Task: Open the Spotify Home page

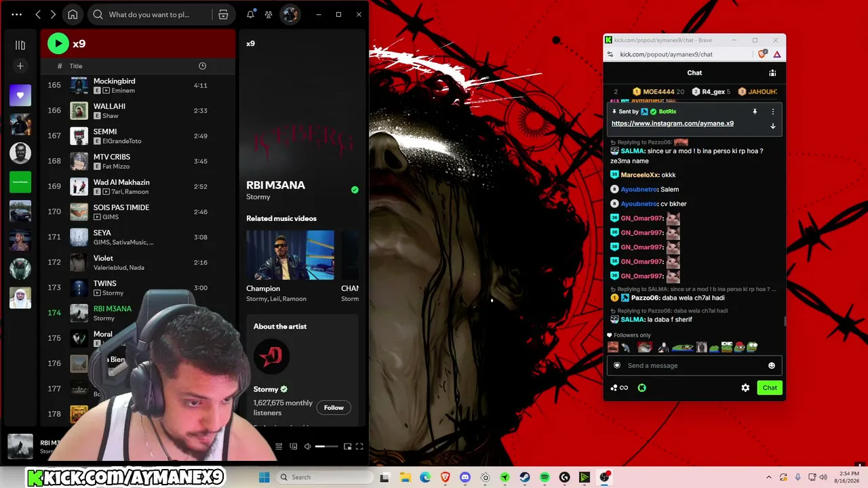Action: pyautogui.click(x=73, y=14)
